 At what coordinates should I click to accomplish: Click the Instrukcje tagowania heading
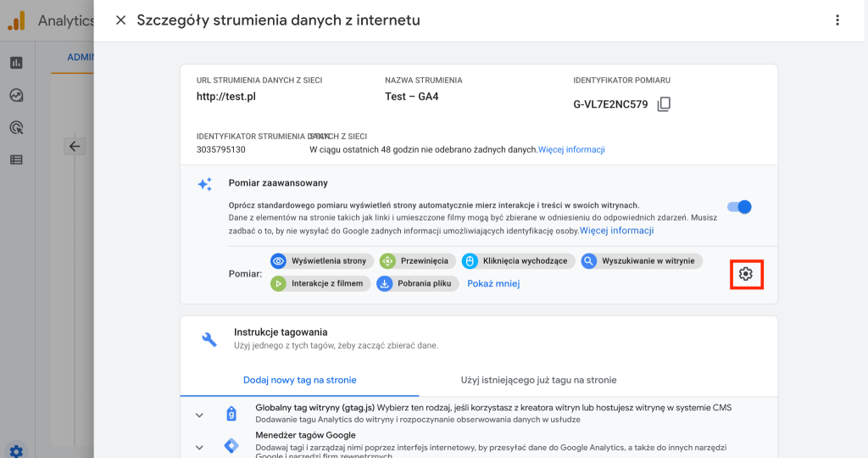pyautogui.click(x=281, y=332)
